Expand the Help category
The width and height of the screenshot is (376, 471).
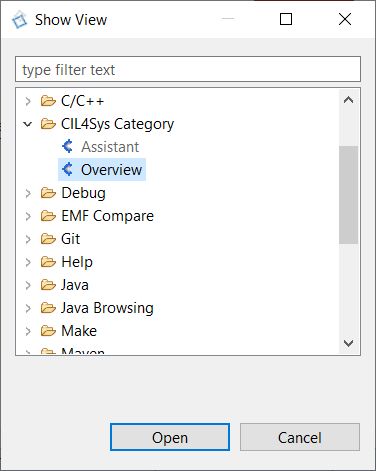28,262
